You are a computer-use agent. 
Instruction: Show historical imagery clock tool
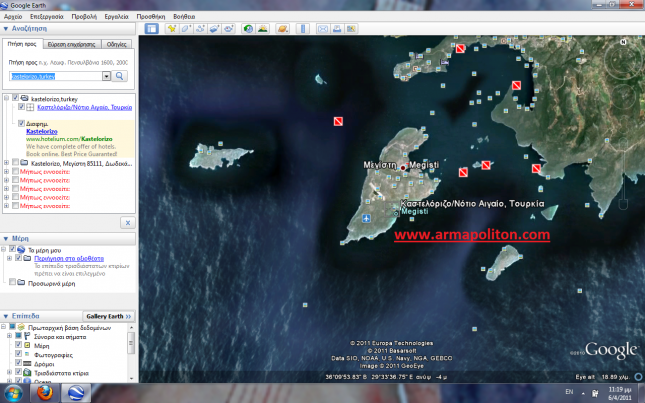(x=248, y=28)
